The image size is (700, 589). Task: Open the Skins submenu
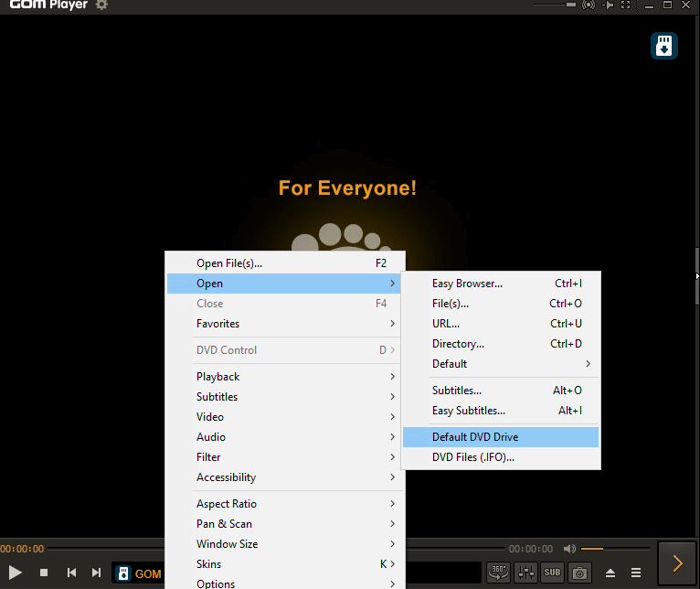pyautogui.click(x=284, y=564)
